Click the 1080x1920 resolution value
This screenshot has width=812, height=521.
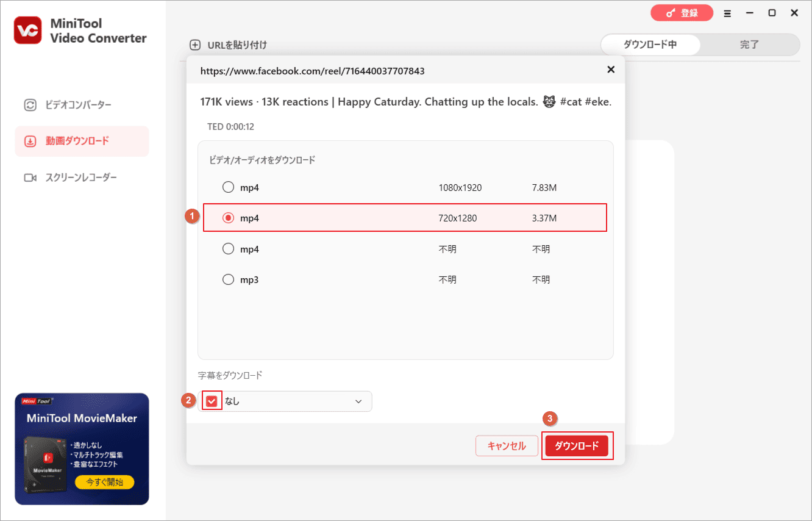coord(460,187)
